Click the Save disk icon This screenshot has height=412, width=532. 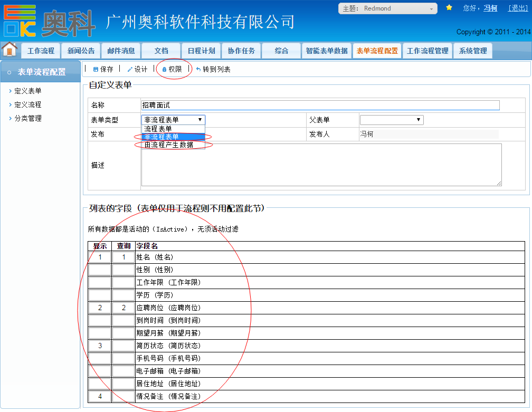click(x=96, y=70)
